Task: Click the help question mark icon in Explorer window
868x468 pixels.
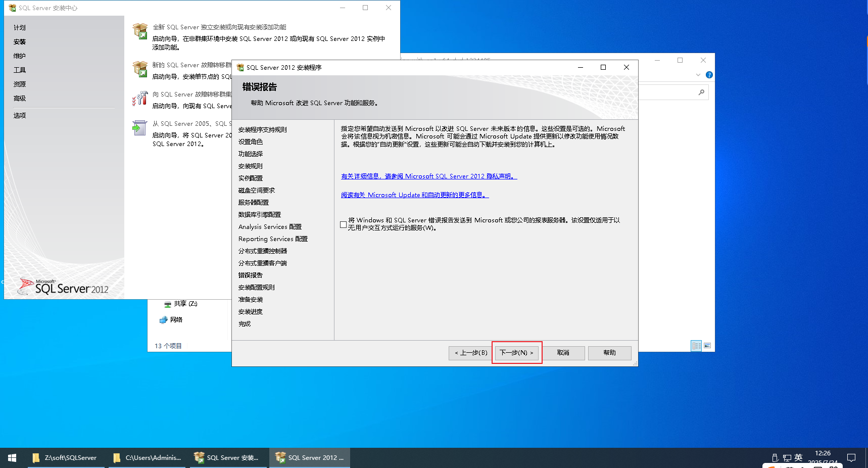Action: click(x=709, y=75)
